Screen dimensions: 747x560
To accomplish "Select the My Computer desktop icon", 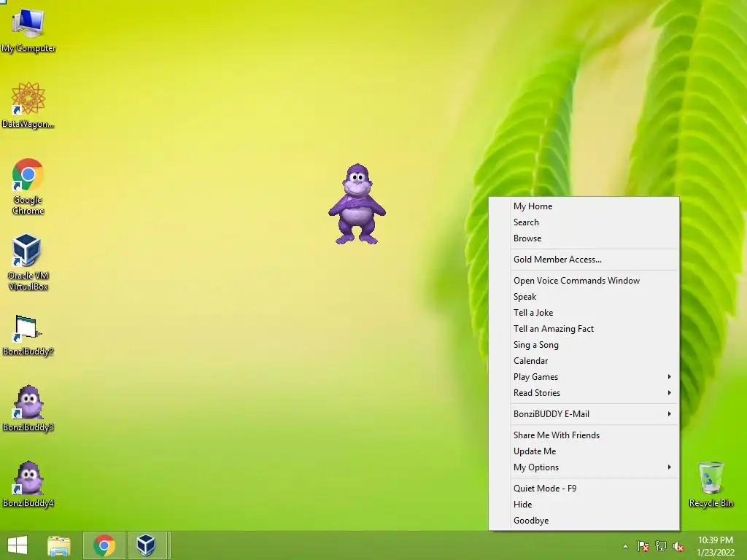I will (28, 29).
